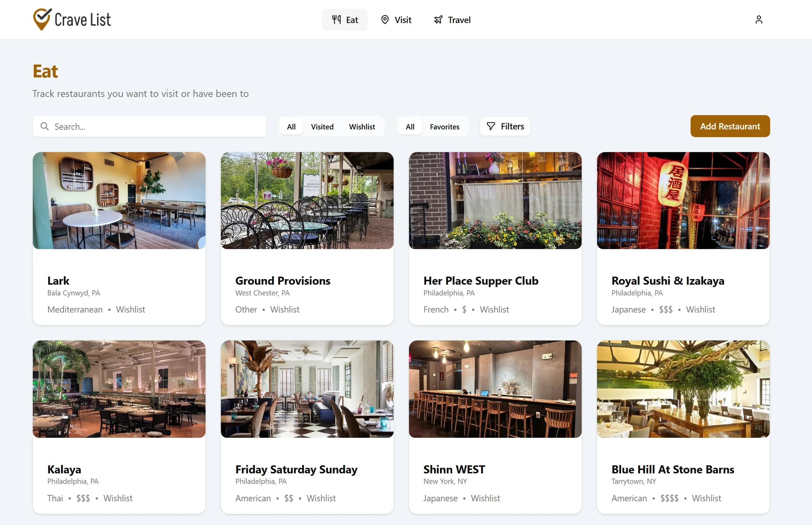Open the Royal Sushi & Izakaya photo
Screen dimensions: 812x525
pyautogui.click(x=683, y=201)
